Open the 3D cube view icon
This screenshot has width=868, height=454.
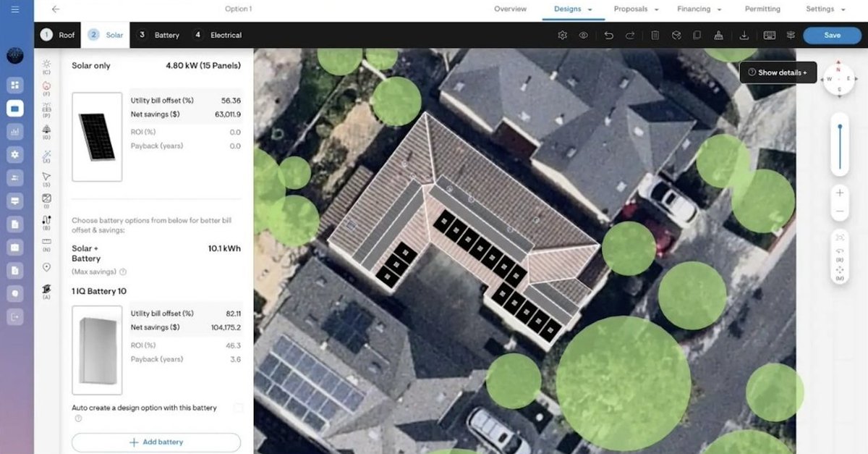point(676,35)
